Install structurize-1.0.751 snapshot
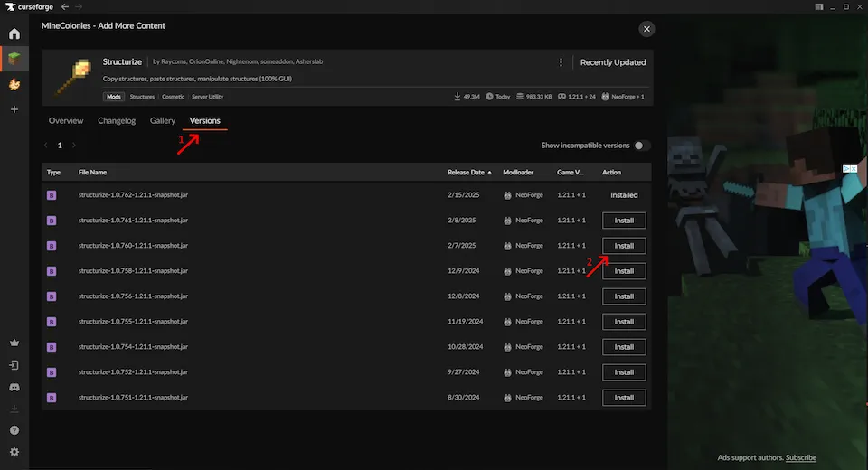This screenshot has height=470, width=868. coord(624,398)
